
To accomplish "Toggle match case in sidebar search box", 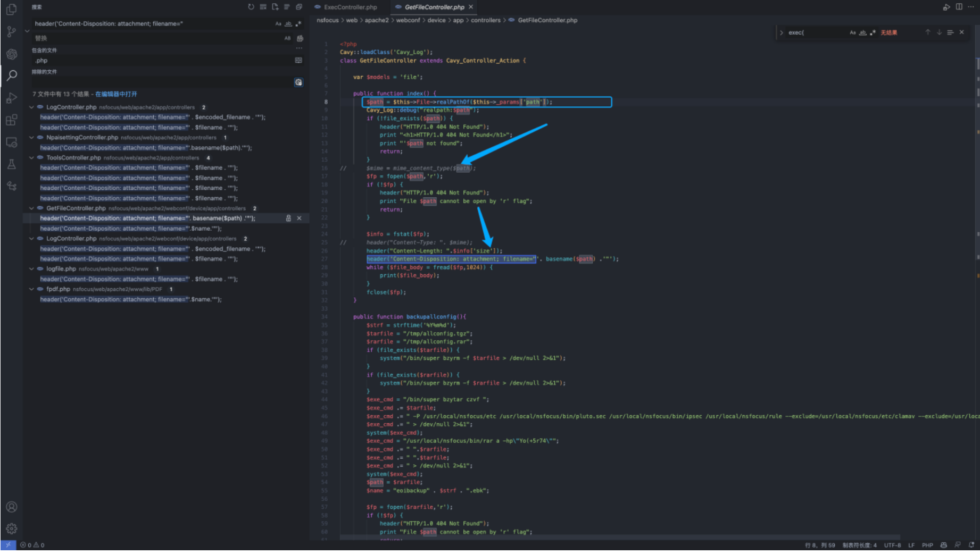I will click(278, 24).
